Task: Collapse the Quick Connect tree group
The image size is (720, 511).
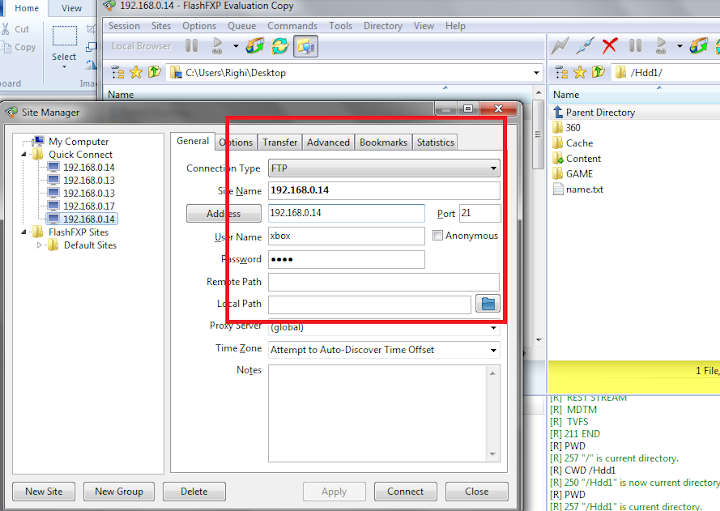Action: [x=24, y=155]
